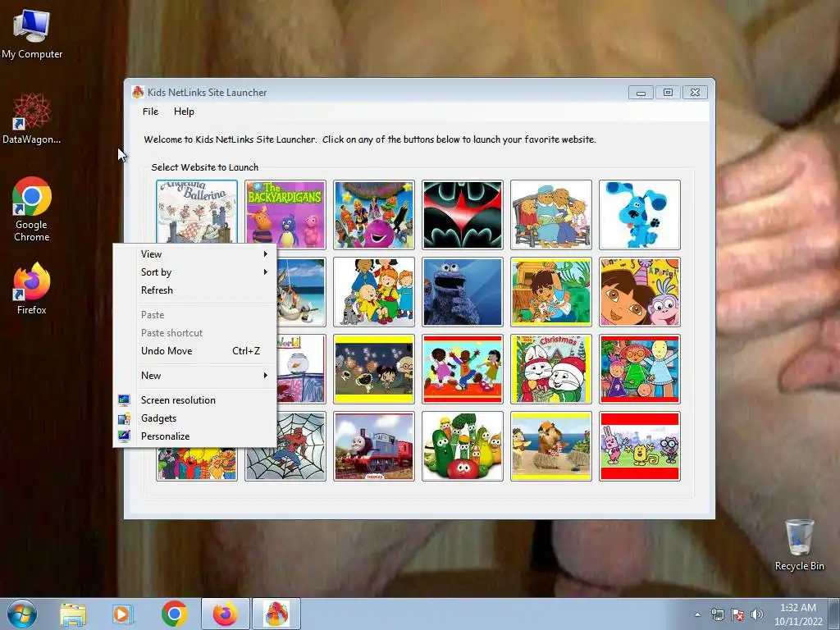The height and width of the screenshot is (630, 840).
Task: Select the Recycle Bin icon
Action: 799,545
